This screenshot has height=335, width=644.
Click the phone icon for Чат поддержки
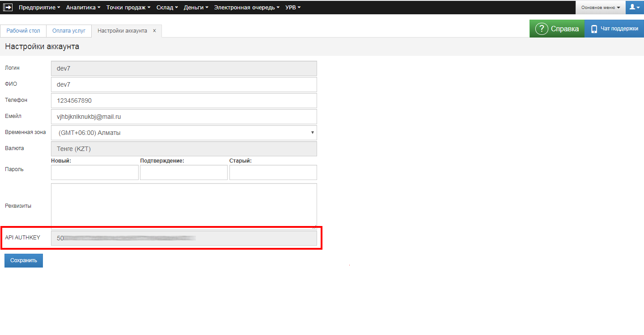594,29
